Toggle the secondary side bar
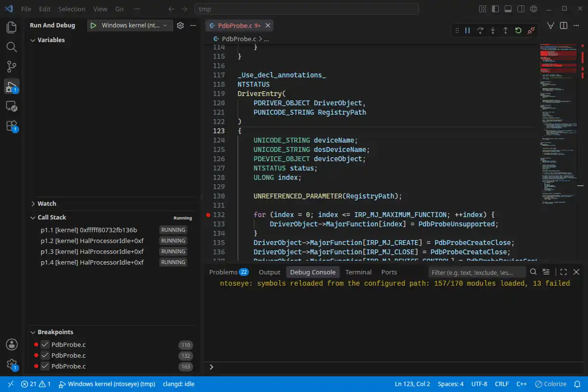Screen dimensions: 588x392 (521, 9)
